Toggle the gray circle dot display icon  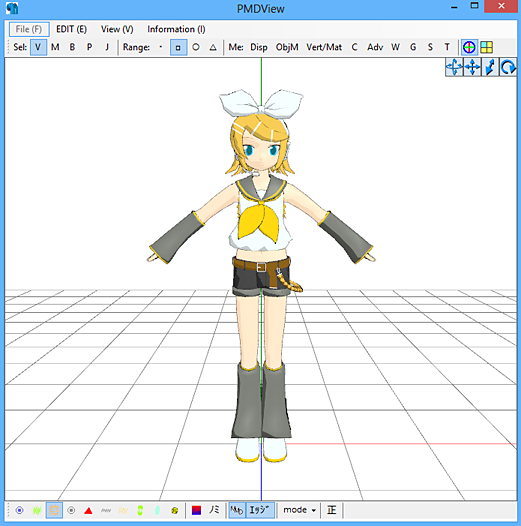tap(71, 510)
